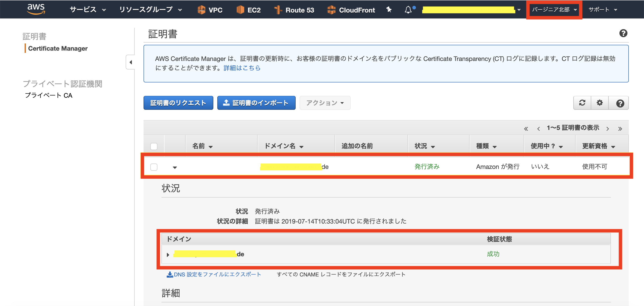Refresh the certificate list
The image size is (644, 306).
coord(582,103)
